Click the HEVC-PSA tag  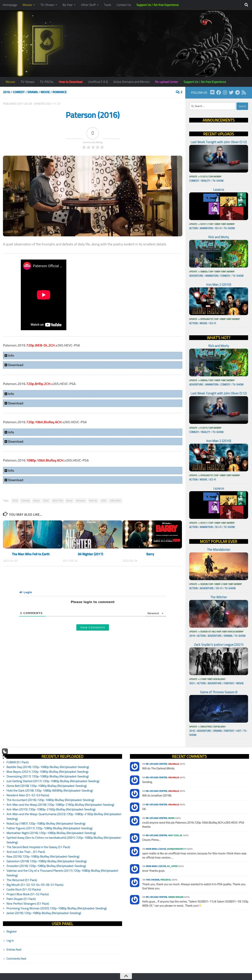[x=58, y=501]
